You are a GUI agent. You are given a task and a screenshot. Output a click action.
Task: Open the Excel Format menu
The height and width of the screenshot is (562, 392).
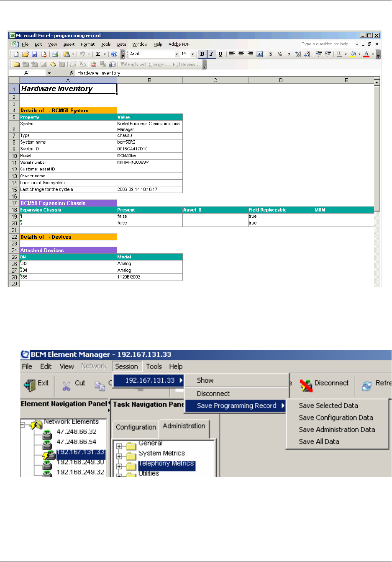(88, 44)
